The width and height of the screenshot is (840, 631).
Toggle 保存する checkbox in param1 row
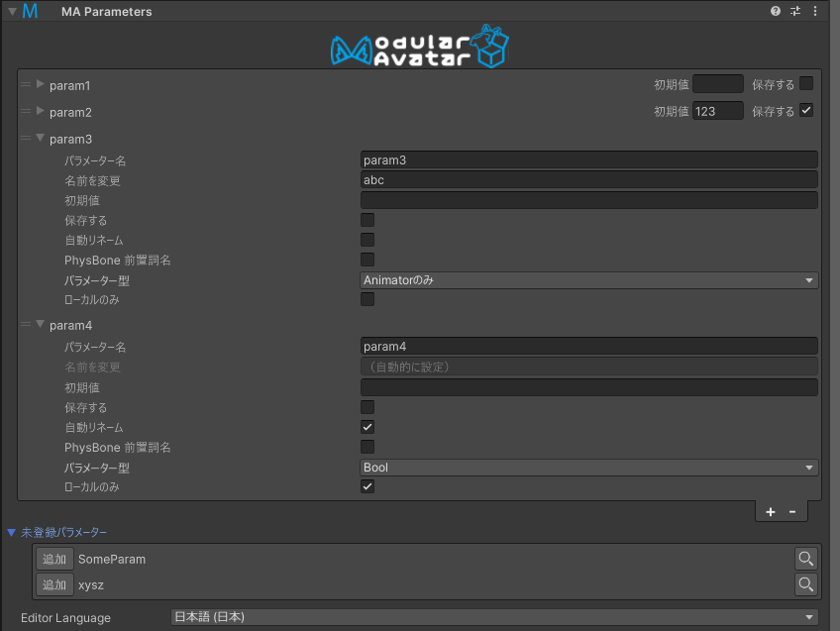(805, 83)
